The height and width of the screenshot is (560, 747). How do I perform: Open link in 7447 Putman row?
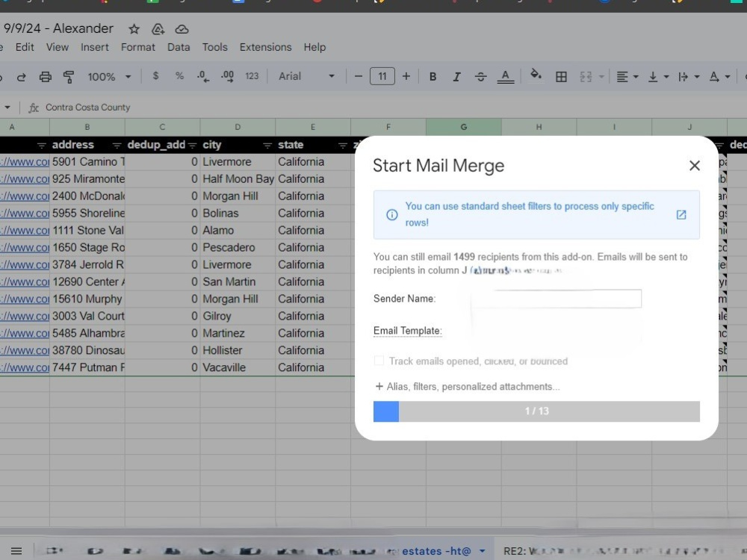[25, 367]
